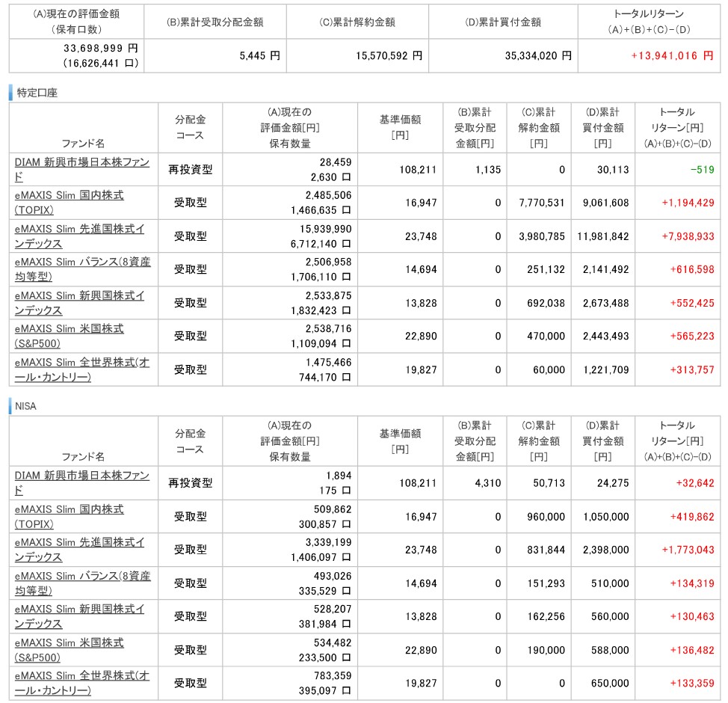Click the negative return value -519
This screenshot has height=703, width=728.
(x=702, y=170)
